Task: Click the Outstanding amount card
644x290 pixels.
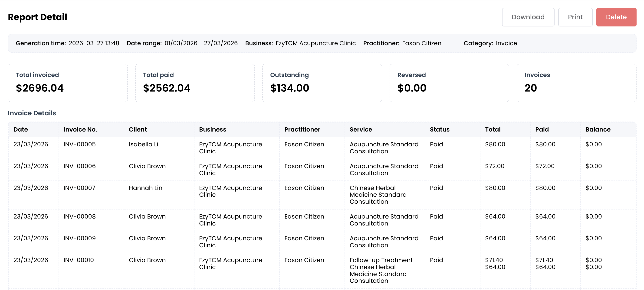Action: [x=322, y=83]
